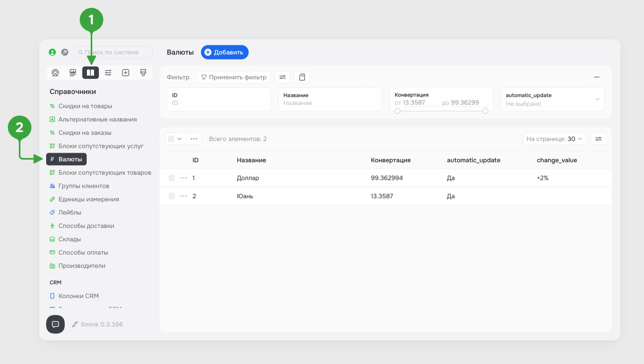Click the chat bubble button at bottom left

55,324
